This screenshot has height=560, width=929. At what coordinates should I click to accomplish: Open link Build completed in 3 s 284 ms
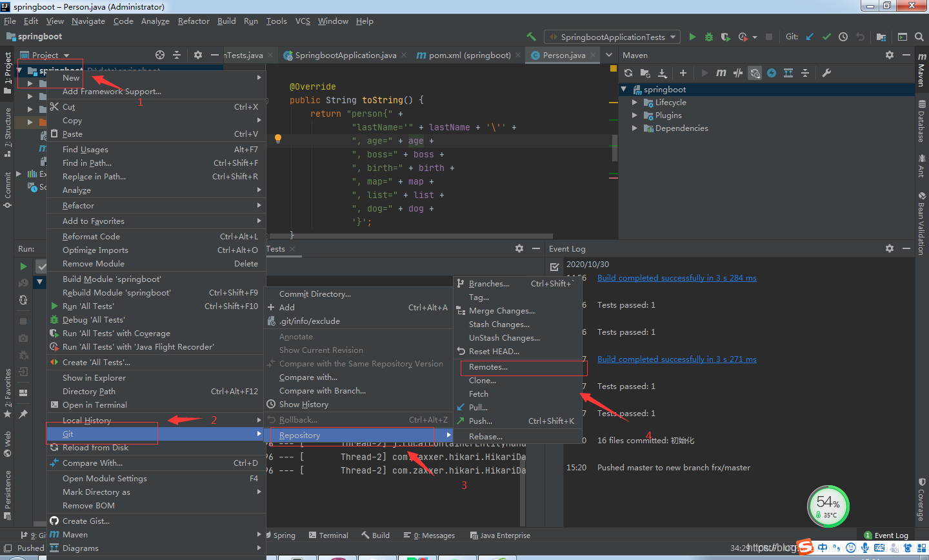[677, 277]
